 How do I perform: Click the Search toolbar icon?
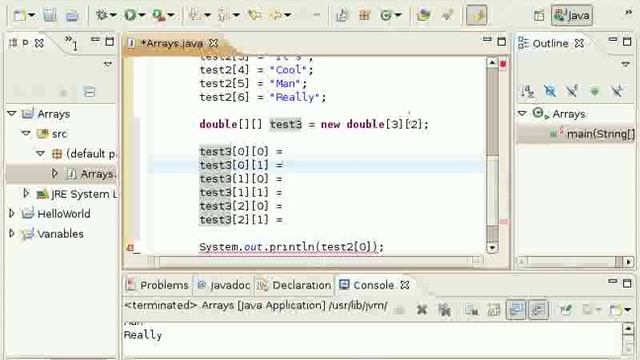click(447, 16)
